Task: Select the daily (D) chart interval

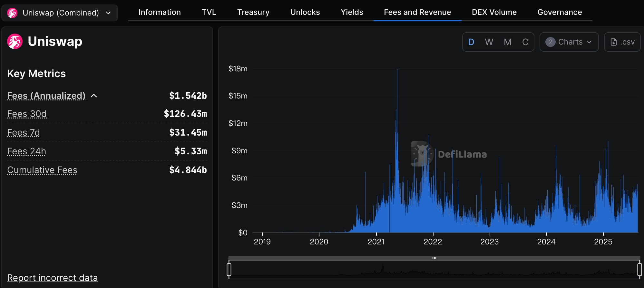Action: click(x=471, y=42)
